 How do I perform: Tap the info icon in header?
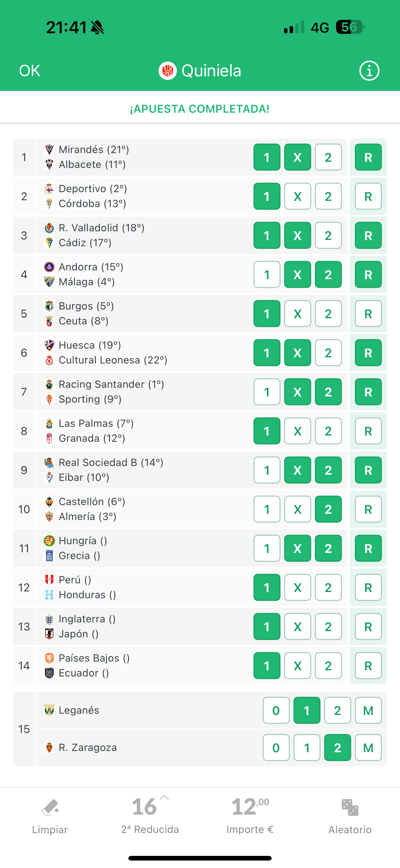coord(369,71)
